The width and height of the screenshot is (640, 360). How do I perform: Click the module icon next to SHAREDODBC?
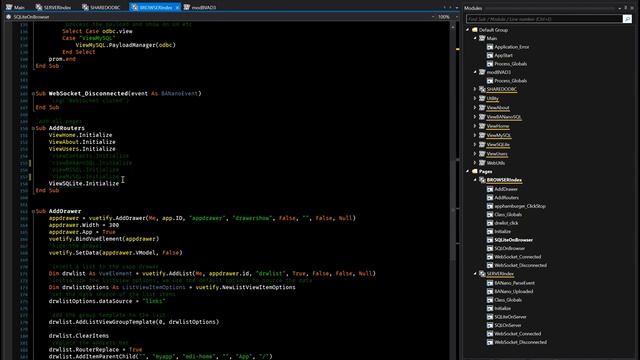point(482,89)
